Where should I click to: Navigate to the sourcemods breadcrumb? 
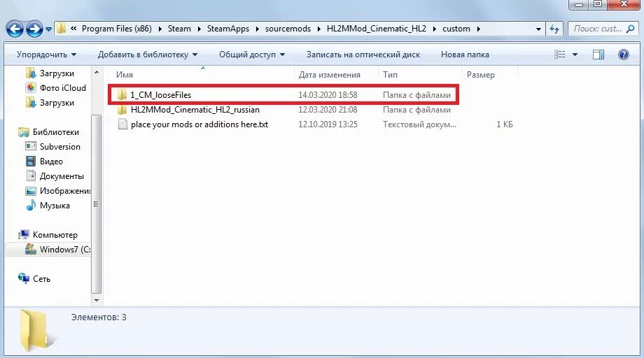click(x=288, y=29)
